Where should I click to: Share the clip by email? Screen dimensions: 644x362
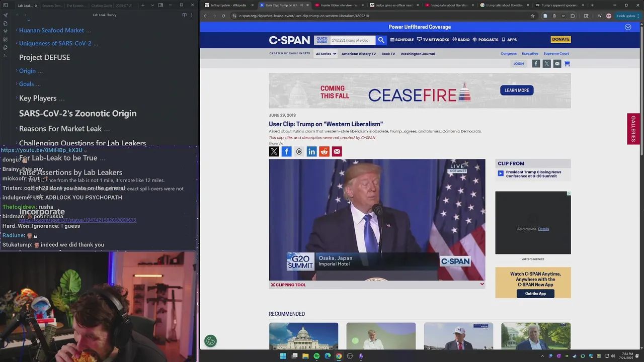pos(337,151)
